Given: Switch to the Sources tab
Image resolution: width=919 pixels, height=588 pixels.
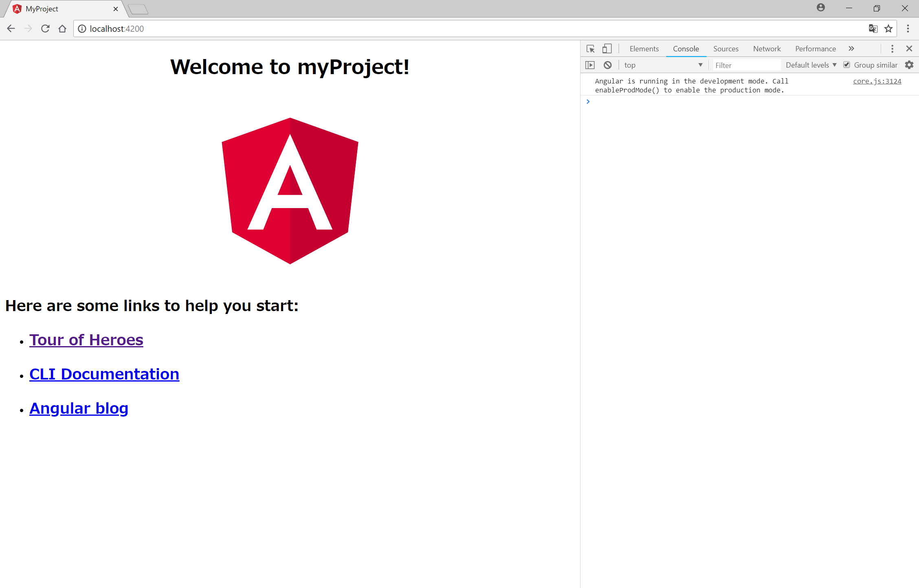Looking at the screenshot, I should [x=726, y=48].
